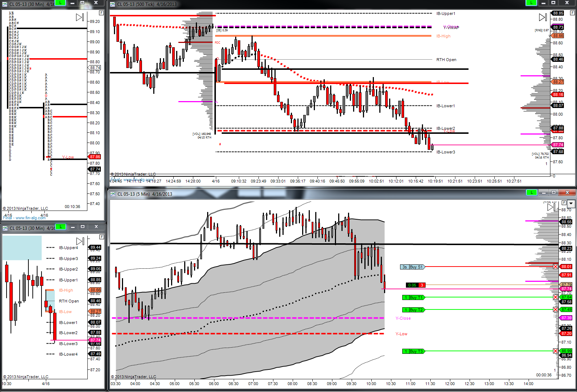Click scroll-to-latest arrow in bottom-left 30 Min chart

[x=80, y=241]
